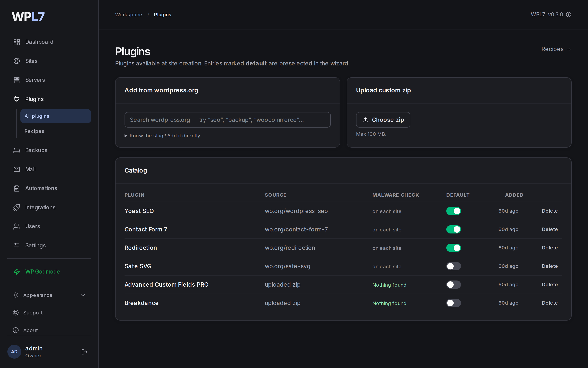
Task: Click the AD user avatar
Action: tap(14, 352)
